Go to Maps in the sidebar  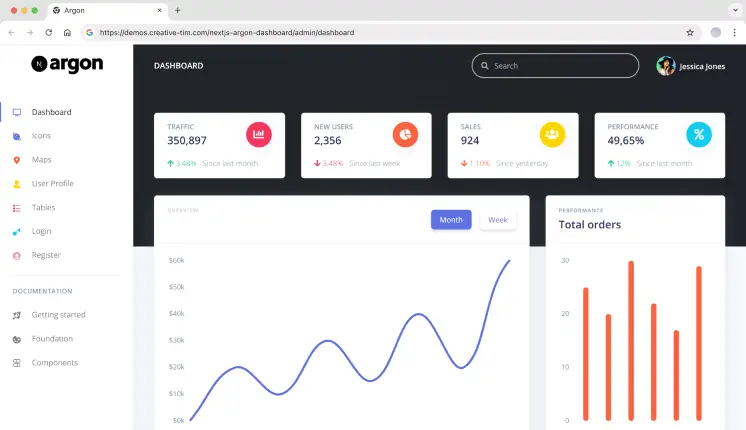click(41, 160)
